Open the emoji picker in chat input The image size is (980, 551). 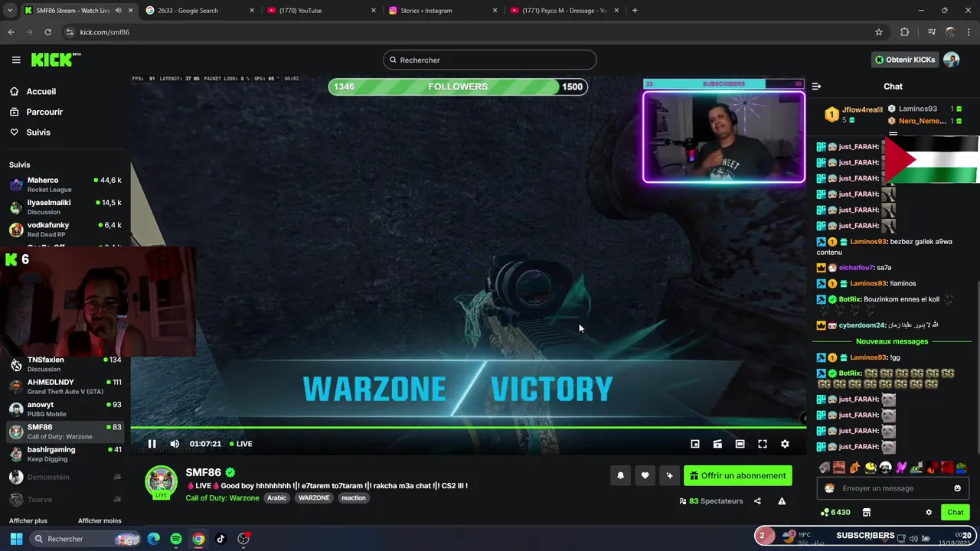tap(957, 488)
